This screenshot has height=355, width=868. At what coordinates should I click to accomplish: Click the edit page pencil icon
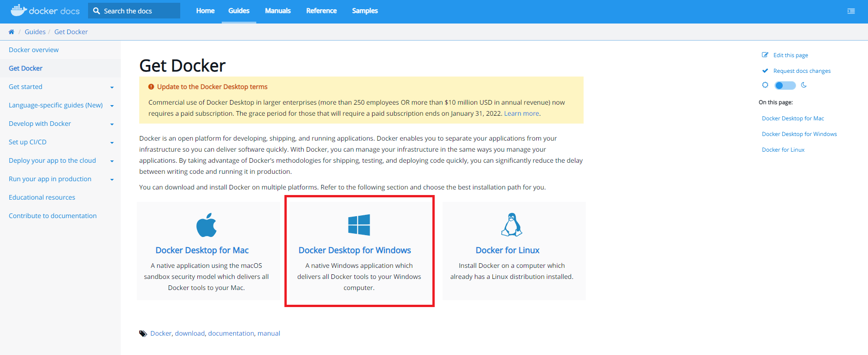765,55
